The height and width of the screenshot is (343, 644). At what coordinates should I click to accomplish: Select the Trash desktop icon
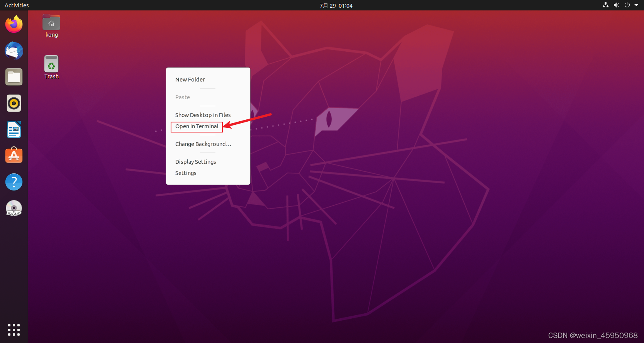pyautogui.click(x=51, y=68)
